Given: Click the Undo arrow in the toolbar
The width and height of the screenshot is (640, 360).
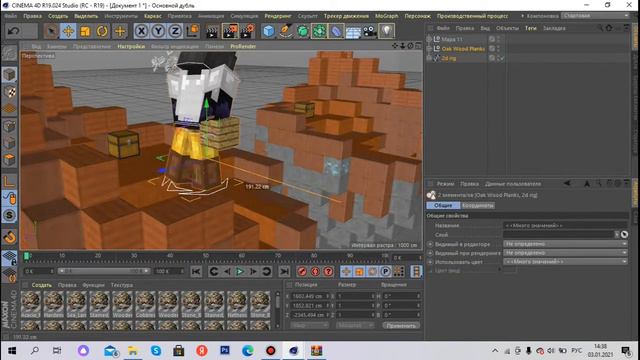Looking at the screenshot, I should click(x=13, y=31).
